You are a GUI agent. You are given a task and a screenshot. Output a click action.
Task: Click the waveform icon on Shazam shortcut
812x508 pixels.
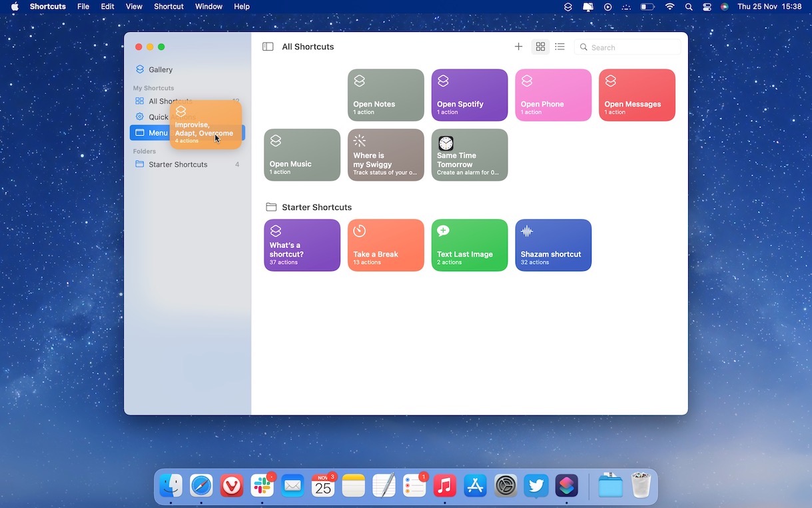tap(526, 231)
